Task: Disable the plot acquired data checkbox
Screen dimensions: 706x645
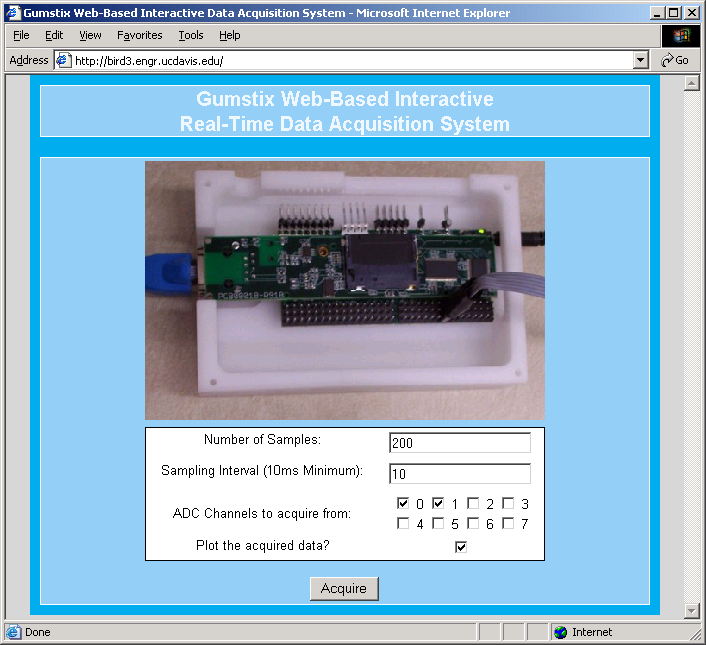Action: pos(461,546)
